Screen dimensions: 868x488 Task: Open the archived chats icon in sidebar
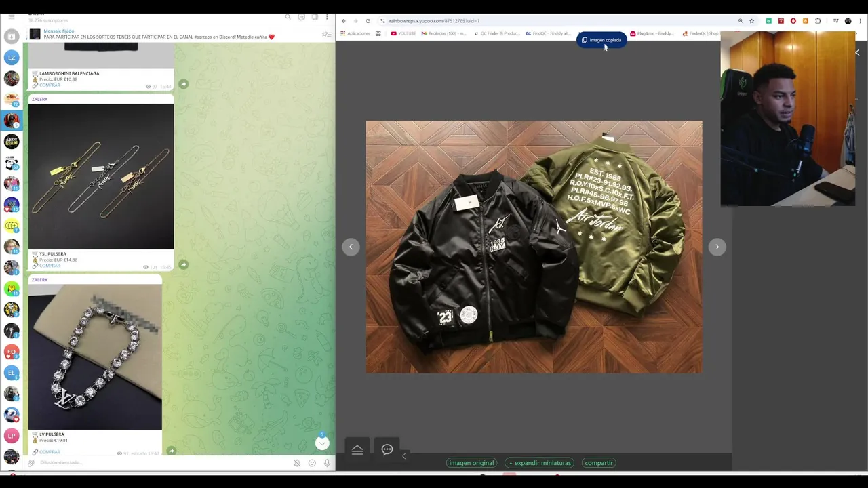click(x=12, y=37)
